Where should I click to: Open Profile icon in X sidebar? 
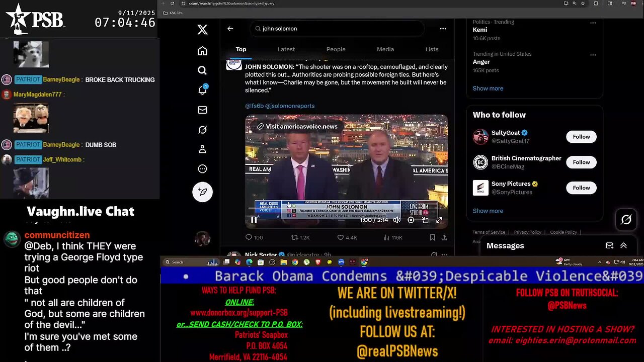point(202,149)
